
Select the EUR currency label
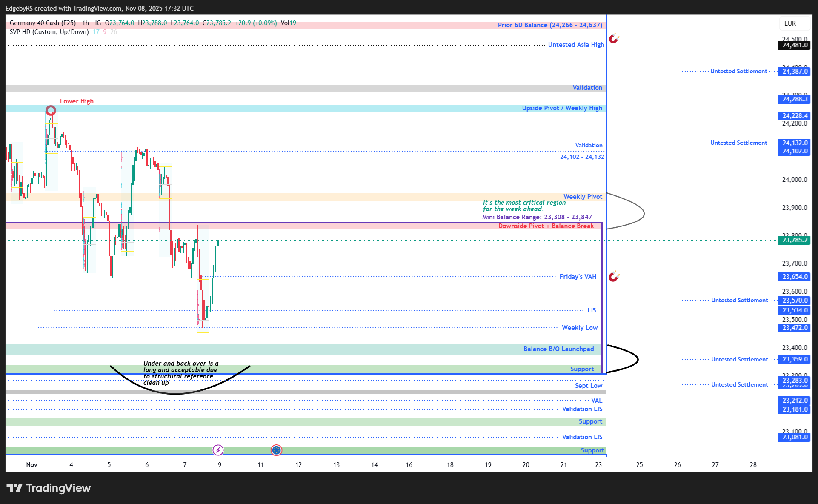790,23
